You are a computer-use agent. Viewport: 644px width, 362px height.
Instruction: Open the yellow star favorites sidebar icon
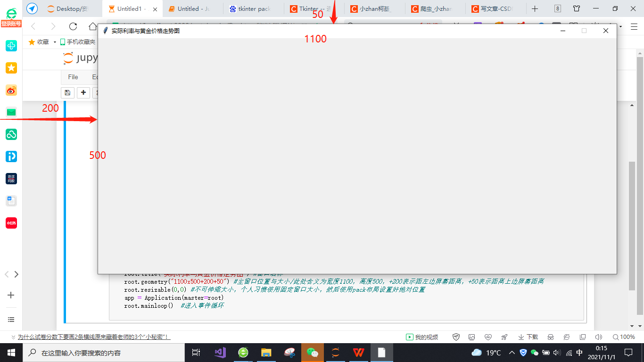pyautogui.click(x=11, y=68)
